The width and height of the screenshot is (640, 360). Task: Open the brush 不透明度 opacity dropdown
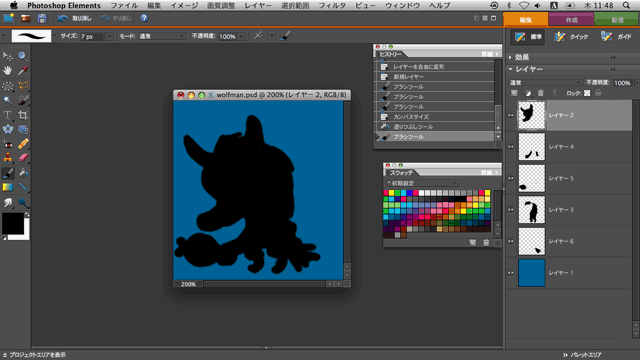[x=242, y=37]
